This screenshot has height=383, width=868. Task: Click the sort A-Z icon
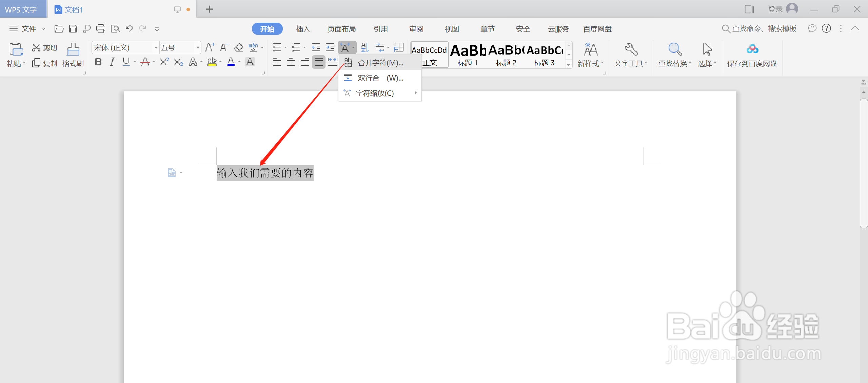365,47
